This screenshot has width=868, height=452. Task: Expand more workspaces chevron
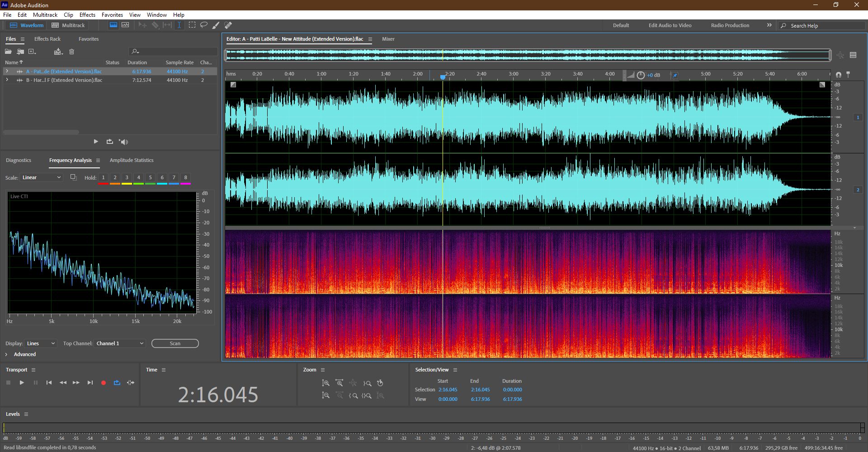tap(769, 25)
